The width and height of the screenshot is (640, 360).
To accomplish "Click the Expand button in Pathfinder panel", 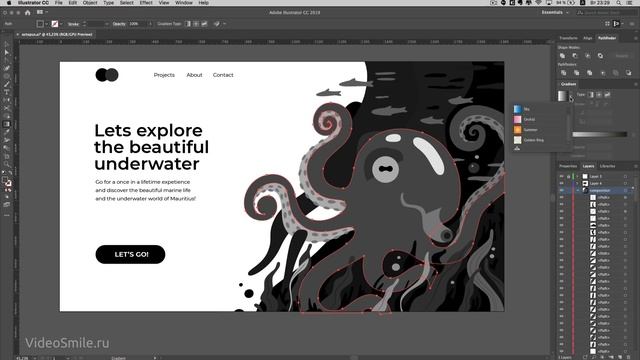I will 622,56.
